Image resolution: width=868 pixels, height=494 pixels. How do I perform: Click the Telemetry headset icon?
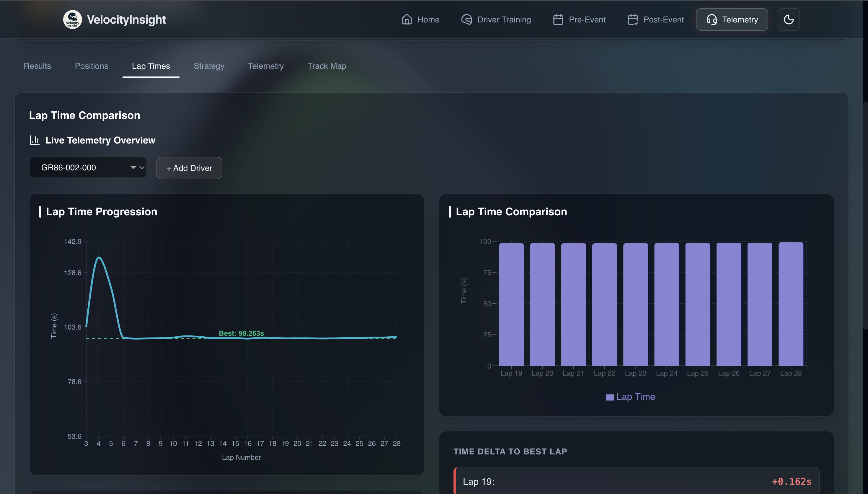(x=711, y=19)
